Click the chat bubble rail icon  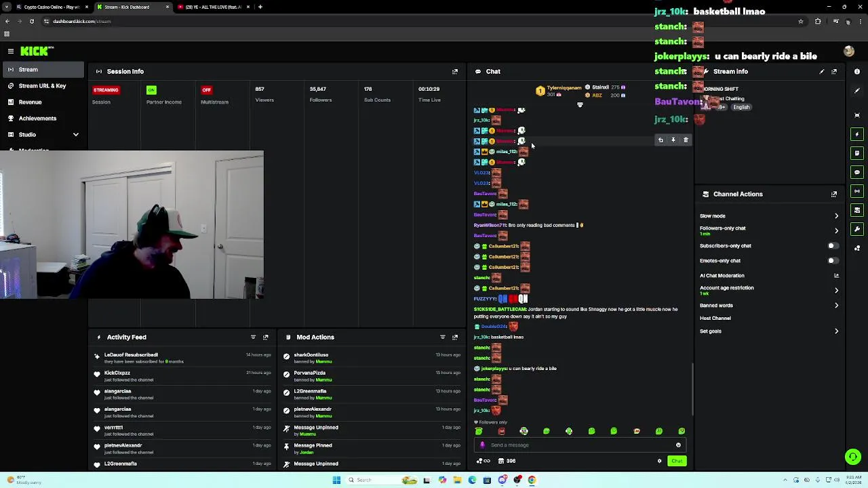[857, 172]
